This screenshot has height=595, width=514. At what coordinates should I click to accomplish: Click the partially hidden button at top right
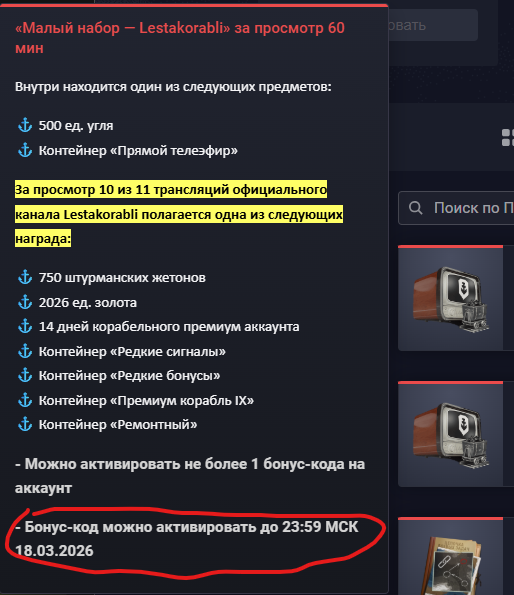tap(433, 25)
